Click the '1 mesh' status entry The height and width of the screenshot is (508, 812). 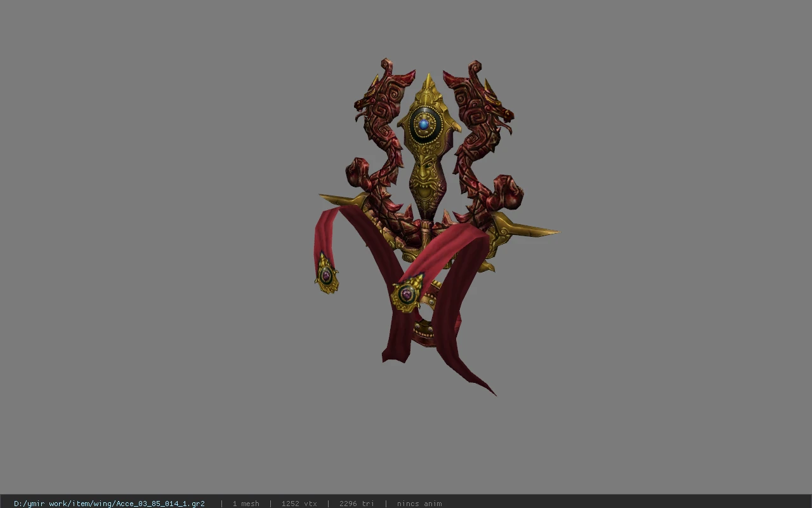tap(246, 504)
